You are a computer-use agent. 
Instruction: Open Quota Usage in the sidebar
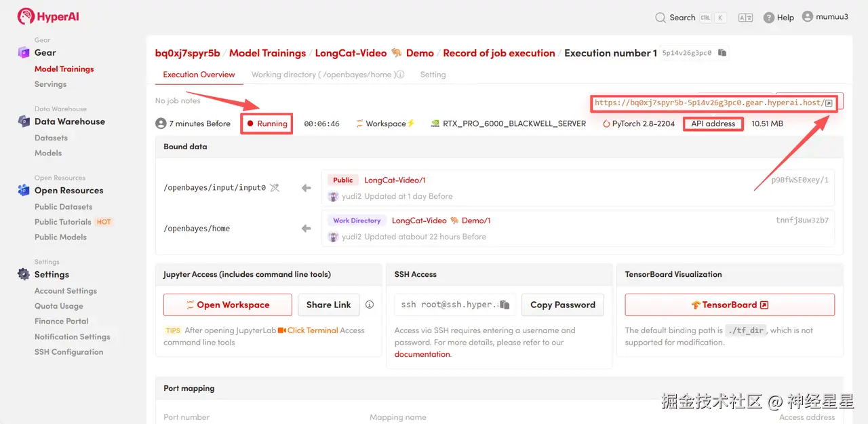59,306
